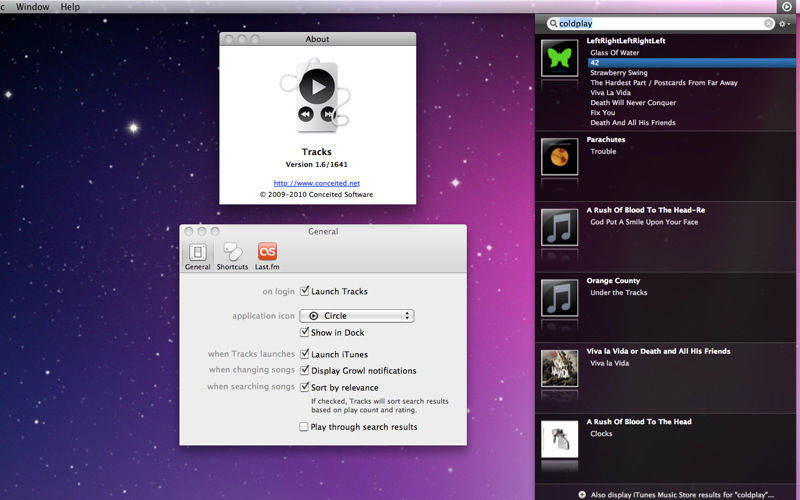Play Death Will Never Conquer
The width and height of the screenshot is (800, 500).
(633, 103)
